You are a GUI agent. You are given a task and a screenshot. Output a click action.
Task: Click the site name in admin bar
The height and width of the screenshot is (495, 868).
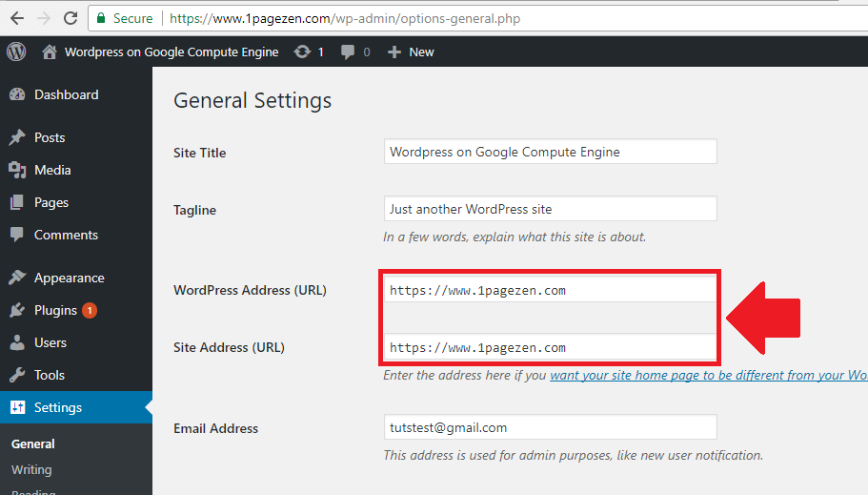click(x=172, y=52)
